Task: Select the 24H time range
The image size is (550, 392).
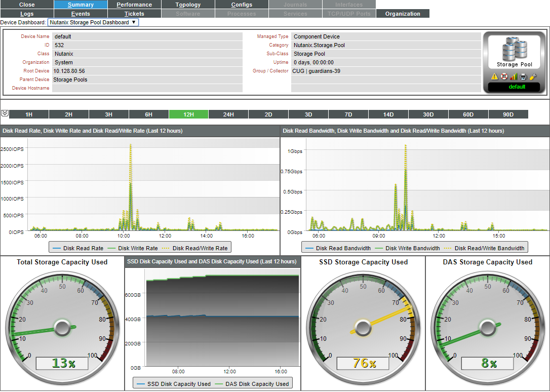Action: [x=229, y=114]
